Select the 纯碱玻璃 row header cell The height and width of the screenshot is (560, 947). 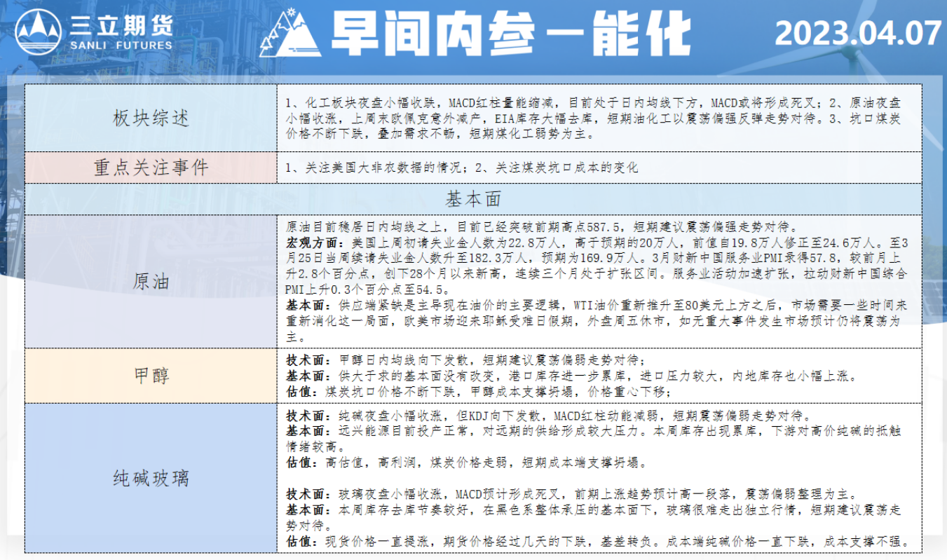click(x=151, y=479)
